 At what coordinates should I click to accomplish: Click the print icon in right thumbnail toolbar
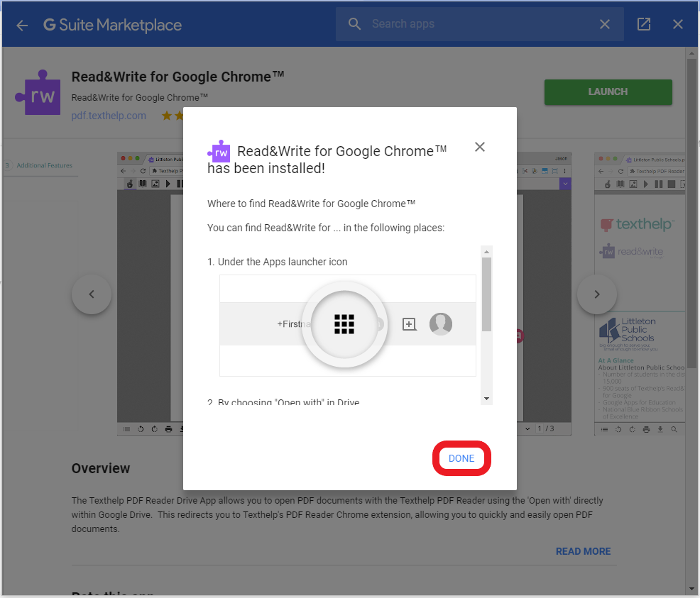click(x=646, y=429)
